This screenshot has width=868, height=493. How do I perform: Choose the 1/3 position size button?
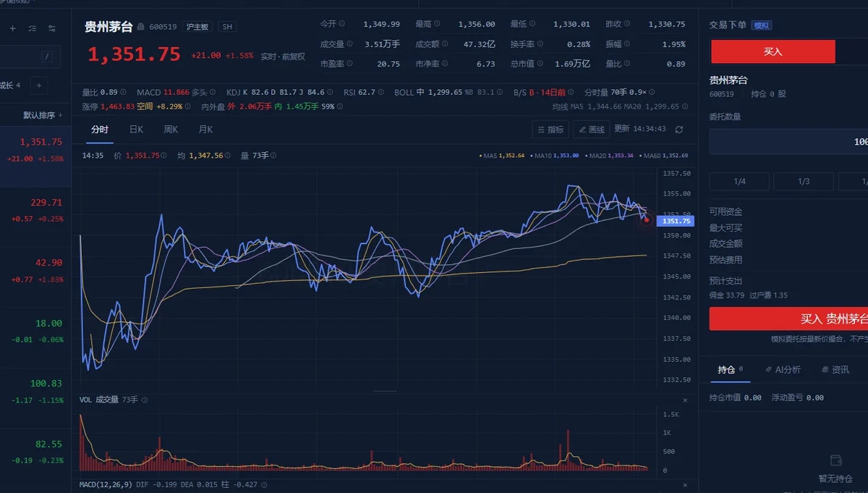coord(804,182)
